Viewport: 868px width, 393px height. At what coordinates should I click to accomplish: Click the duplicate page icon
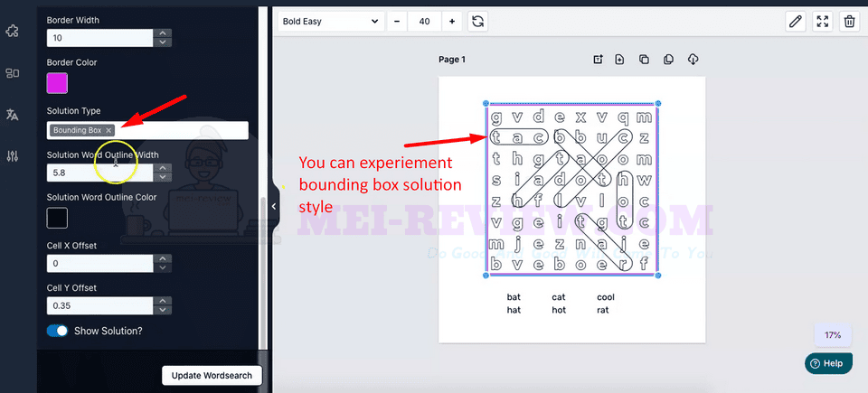[x=644, y=60]
